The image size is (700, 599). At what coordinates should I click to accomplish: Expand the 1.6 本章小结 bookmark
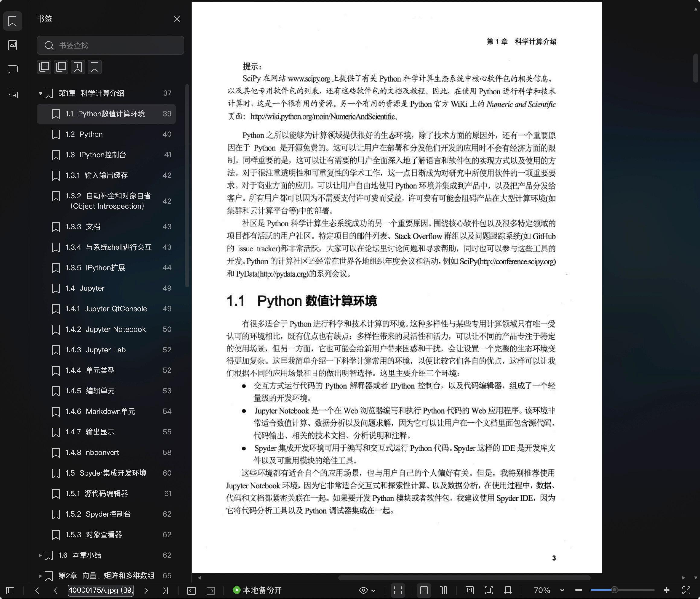click(40, 555)
